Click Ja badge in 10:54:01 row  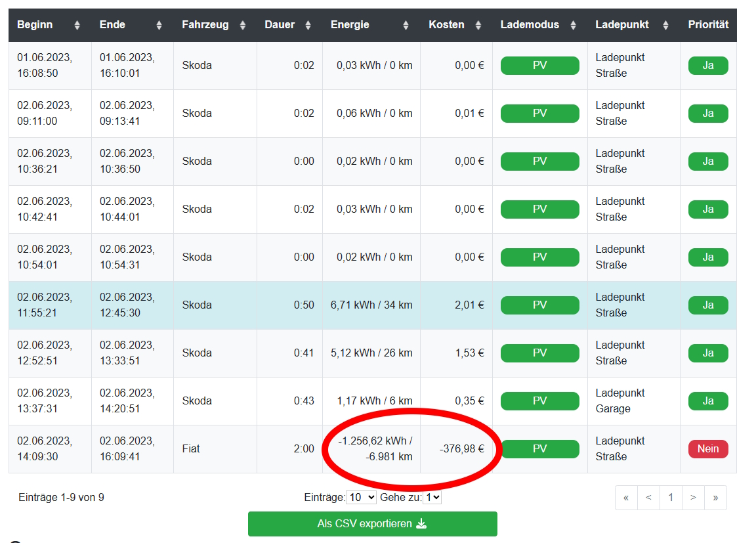[708, 257]
